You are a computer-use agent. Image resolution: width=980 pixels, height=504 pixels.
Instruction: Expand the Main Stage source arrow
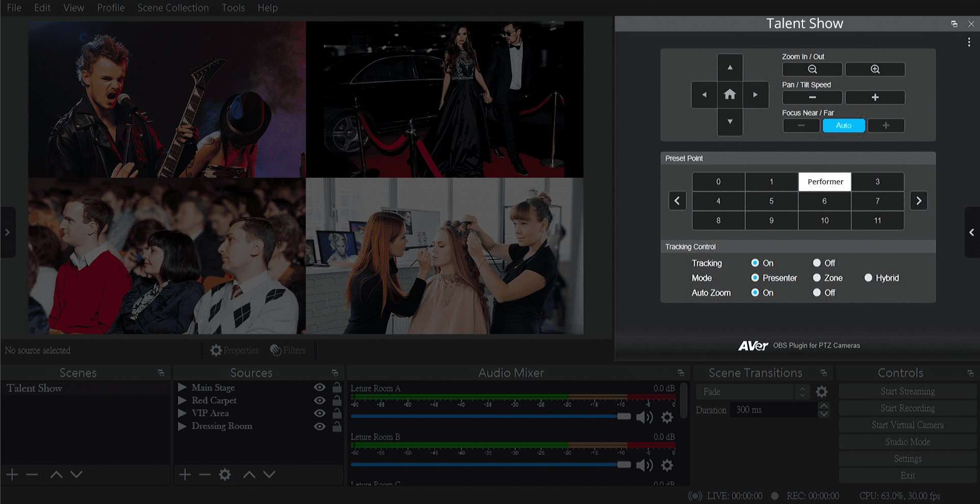tap(182, 388)
